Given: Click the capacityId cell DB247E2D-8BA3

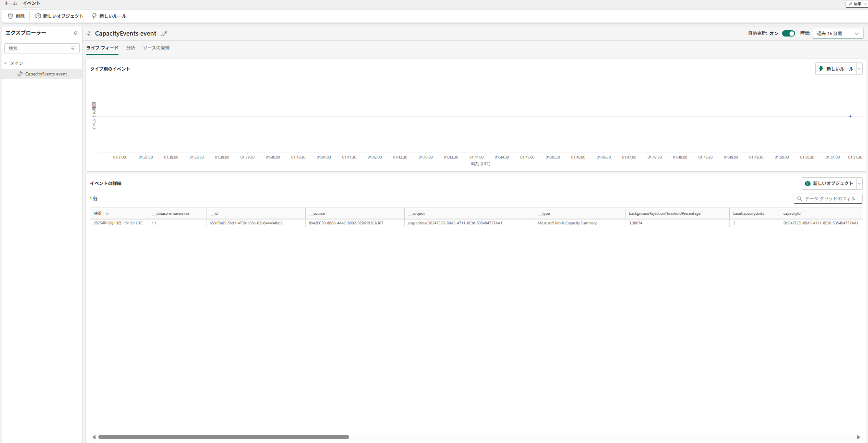Looking at the screenshot, I should [821, 223].
